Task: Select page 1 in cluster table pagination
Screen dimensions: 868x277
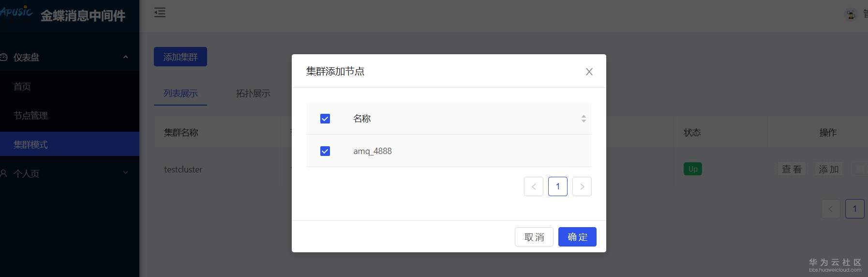Action: pos(855,209)
